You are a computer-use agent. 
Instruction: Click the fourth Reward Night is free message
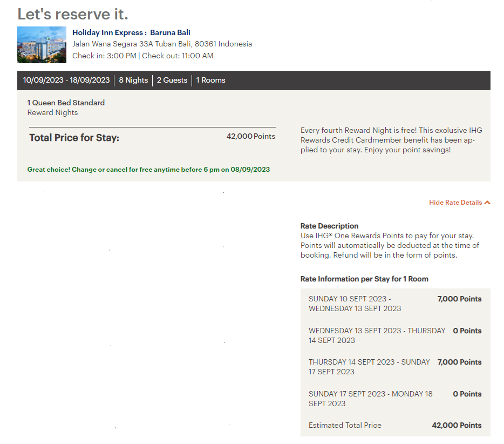391,140
